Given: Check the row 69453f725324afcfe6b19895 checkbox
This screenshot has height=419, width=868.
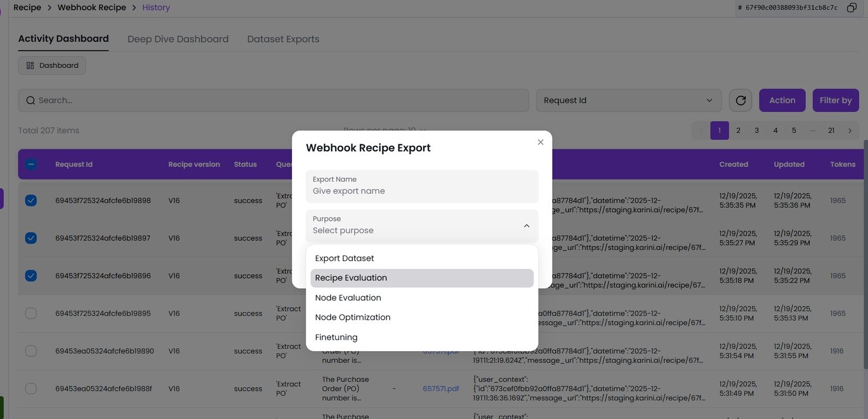Looking at the screenshot, I should 31,313.
